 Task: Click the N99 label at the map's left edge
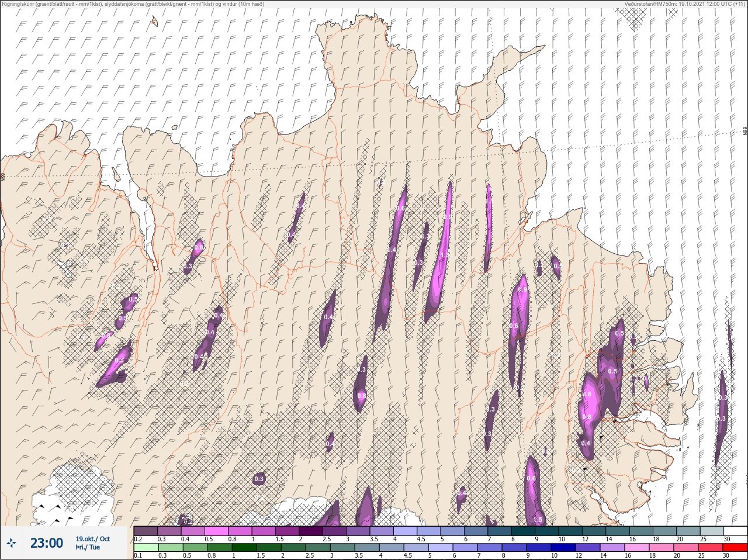click(2, 176)
